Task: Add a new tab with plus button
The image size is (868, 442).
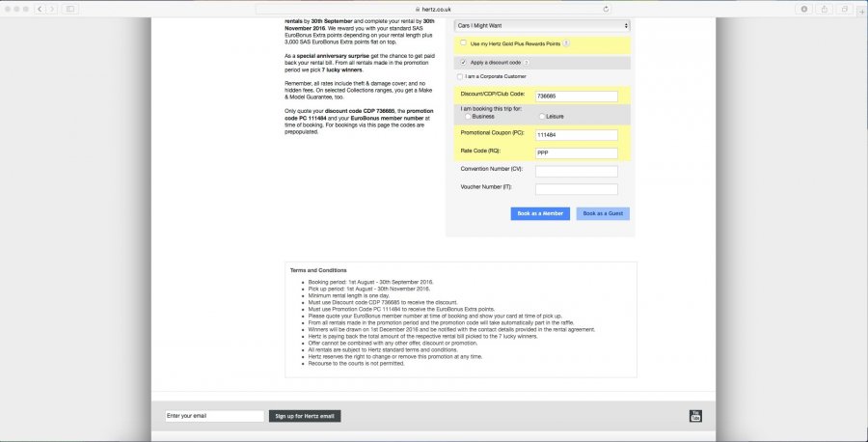Action: 862,10
